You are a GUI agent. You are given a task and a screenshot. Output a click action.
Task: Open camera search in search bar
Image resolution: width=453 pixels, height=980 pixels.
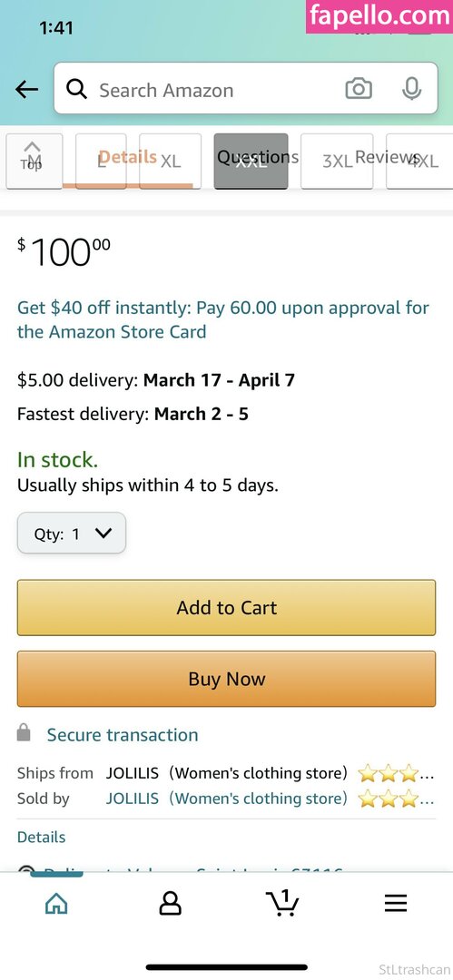359,89
